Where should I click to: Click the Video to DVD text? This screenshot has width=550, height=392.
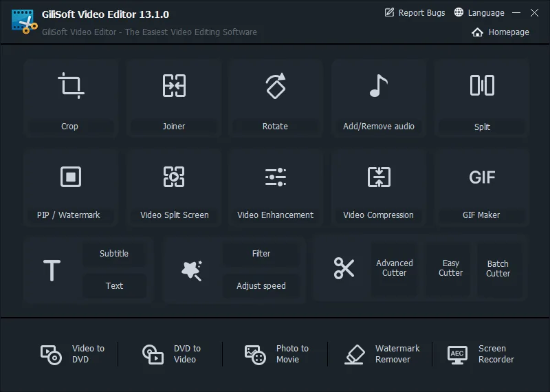(x=88, y=353)
